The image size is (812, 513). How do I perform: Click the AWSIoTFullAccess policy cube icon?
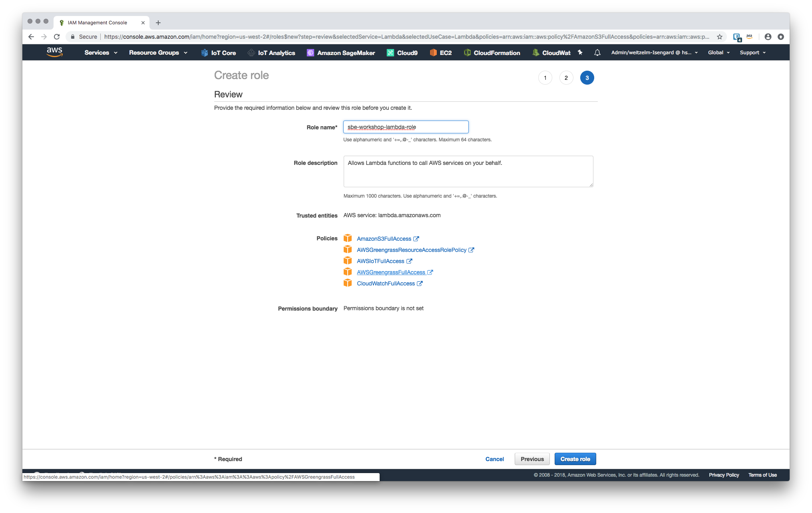pyautogui.click(x=348, y=261)
